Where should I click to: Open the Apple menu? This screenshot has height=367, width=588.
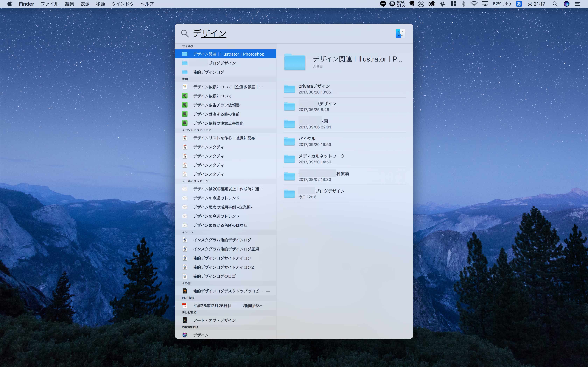point(9,4)
